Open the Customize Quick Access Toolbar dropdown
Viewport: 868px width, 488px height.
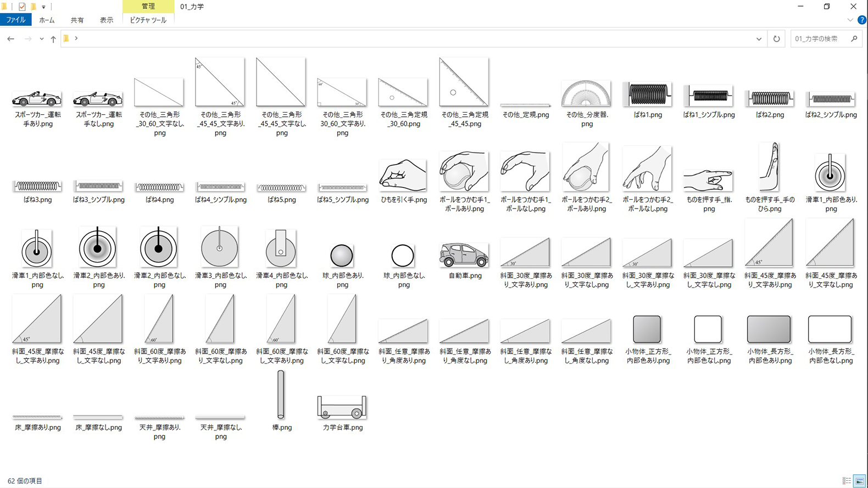[43, 7]
